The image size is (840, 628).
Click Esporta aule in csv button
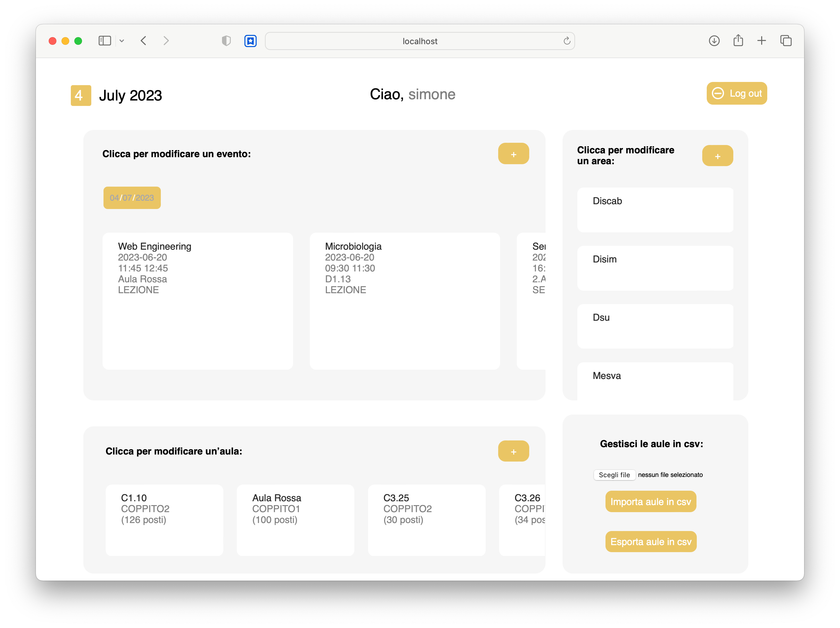(x=651, y=542)
